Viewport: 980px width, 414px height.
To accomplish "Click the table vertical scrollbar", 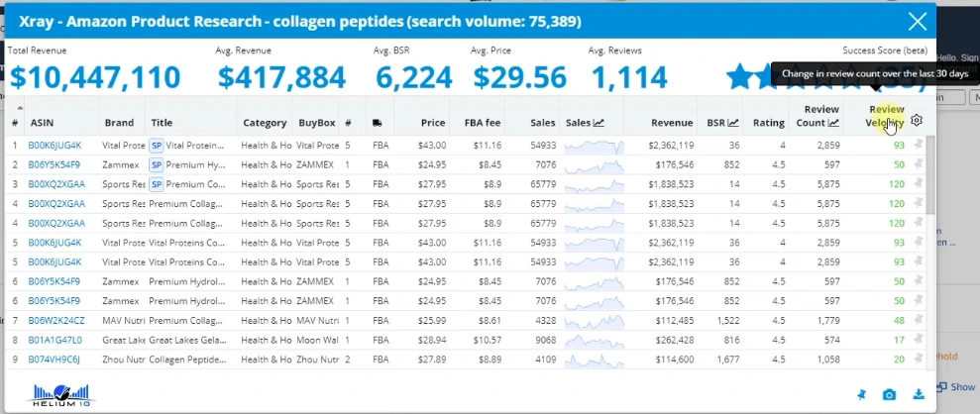I will pos(930,175).
